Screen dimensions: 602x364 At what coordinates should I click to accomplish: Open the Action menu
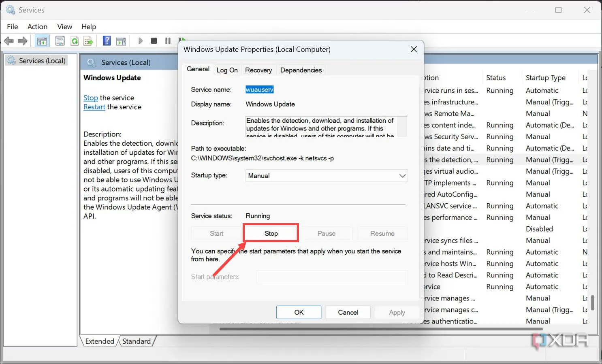[37, 26]
